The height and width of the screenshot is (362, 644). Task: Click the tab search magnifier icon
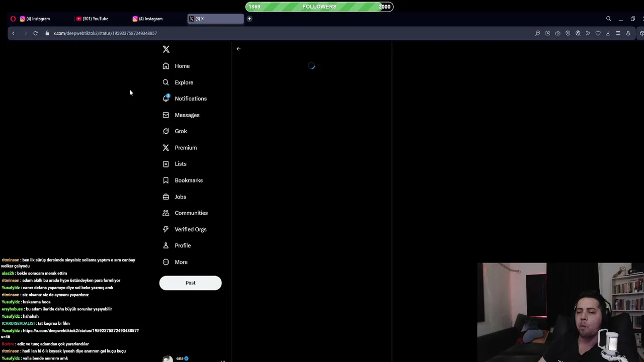click(x=608, y=19)
